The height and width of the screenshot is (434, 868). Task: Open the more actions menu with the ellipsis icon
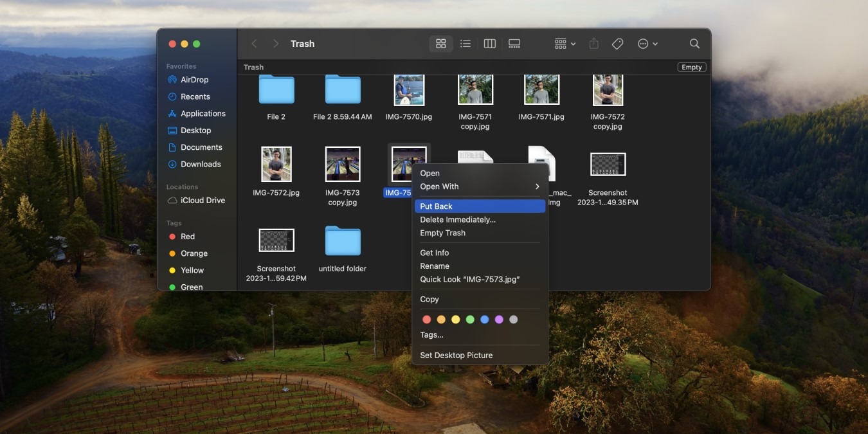click(x=646, y=43)
